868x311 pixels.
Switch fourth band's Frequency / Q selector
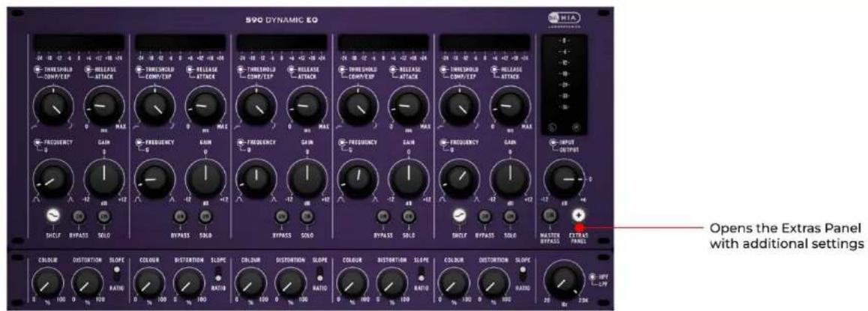point(342,143)
